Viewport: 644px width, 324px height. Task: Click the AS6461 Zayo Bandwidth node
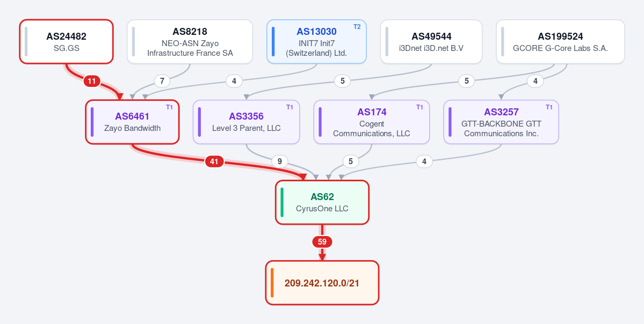[132, 122]
